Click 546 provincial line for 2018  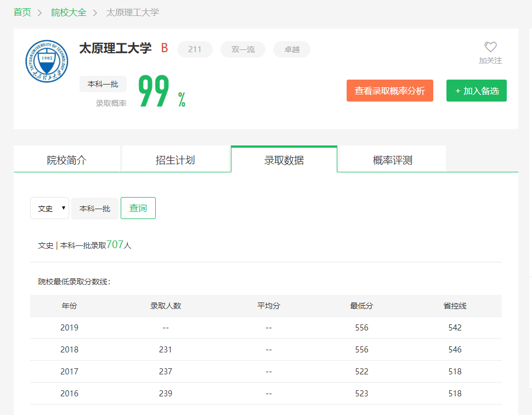click(455, 350)
